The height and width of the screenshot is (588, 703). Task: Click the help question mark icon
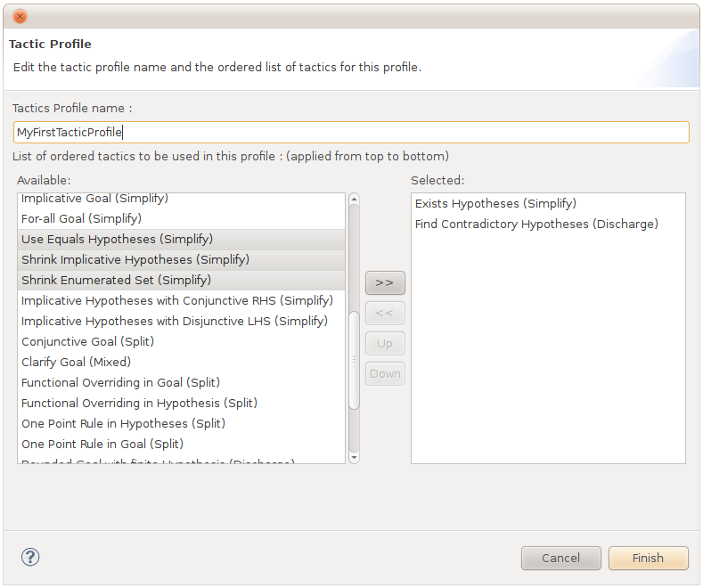(30, 557)
